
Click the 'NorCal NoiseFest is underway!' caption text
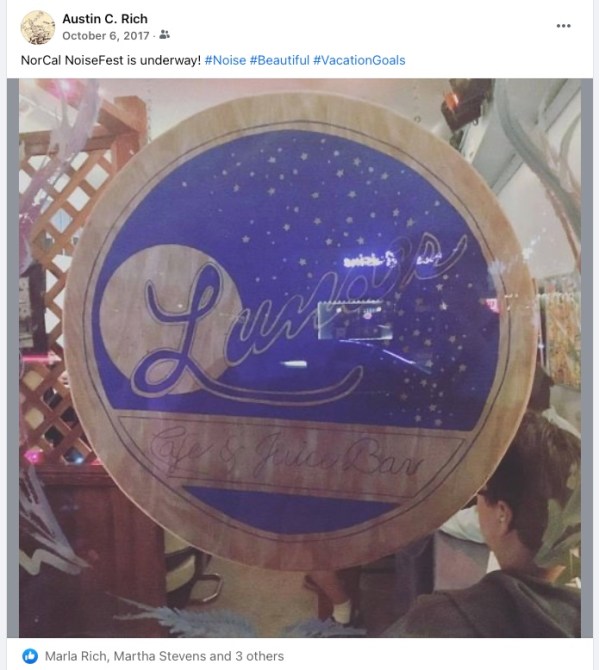coord(111,60)
